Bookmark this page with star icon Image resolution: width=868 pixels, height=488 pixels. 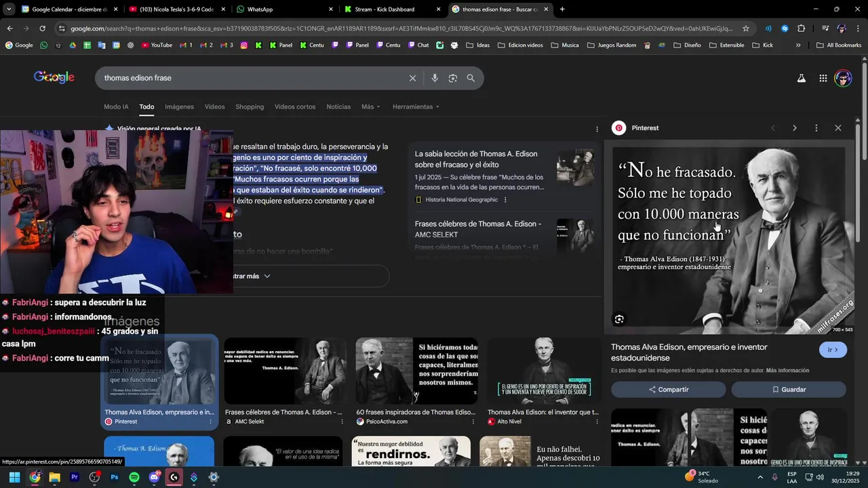(x=746, y=28)
